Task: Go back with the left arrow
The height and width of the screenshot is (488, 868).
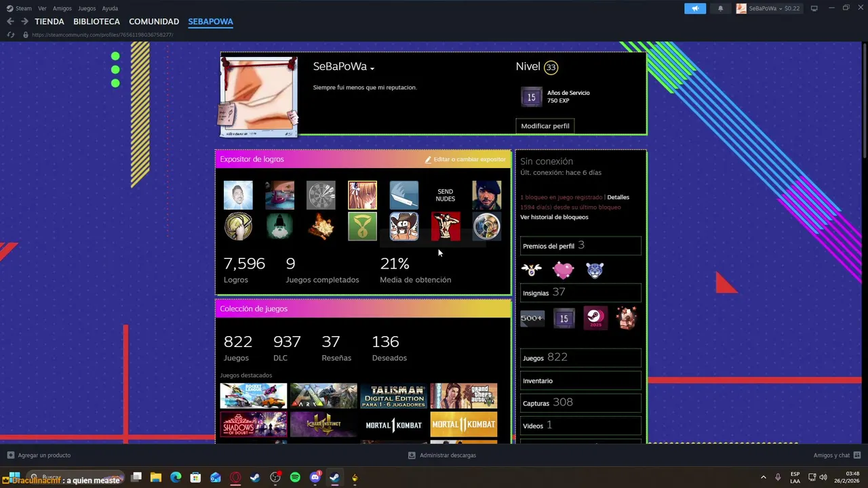Action: click(10, 22)
